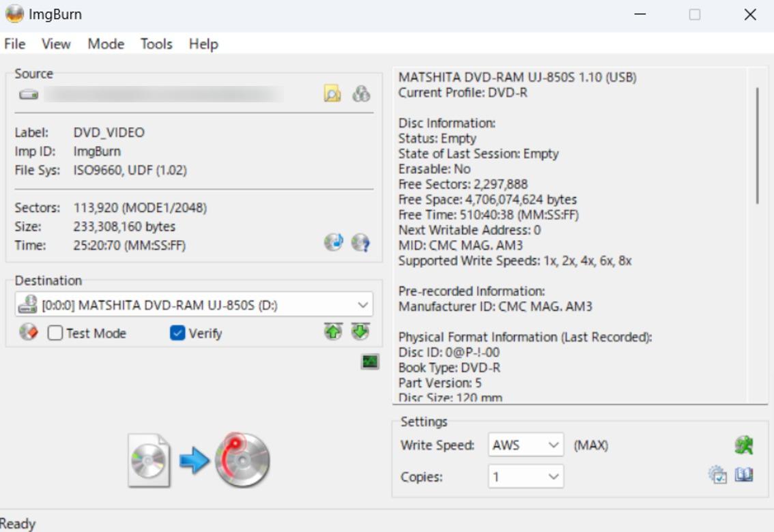The height and width of the screenshot is (532, 774).
Task: Click the open book icon in Settings
Action: 744,475
